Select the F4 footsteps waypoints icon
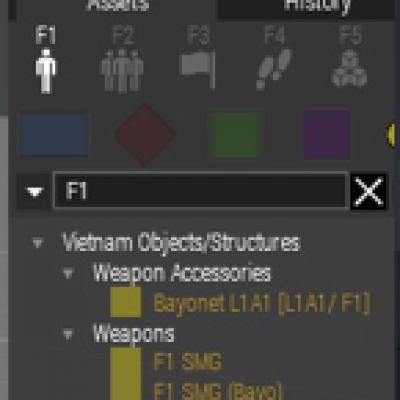 click(274, 69)
